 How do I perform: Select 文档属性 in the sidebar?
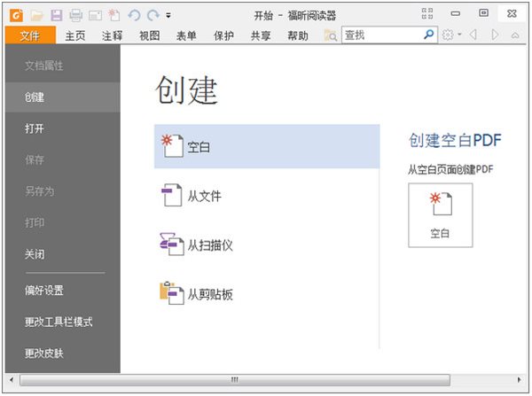coord(63,66)
